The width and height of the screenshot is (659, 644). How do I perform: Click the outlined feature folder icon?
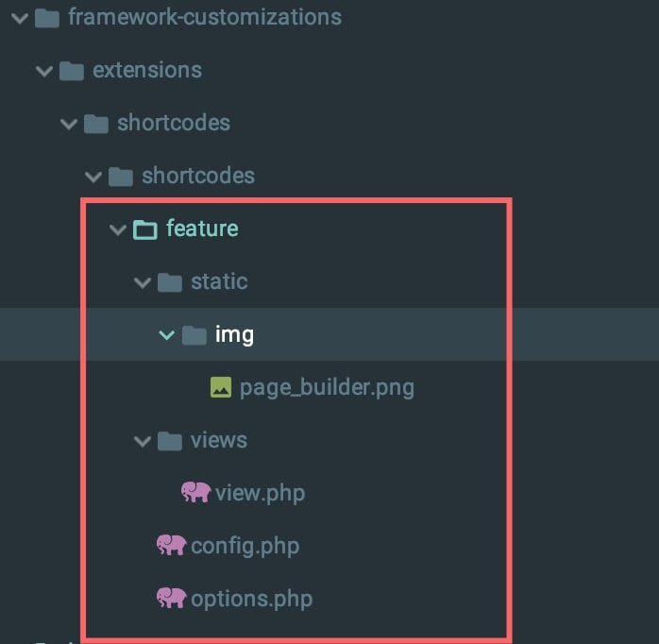point(145,229)
